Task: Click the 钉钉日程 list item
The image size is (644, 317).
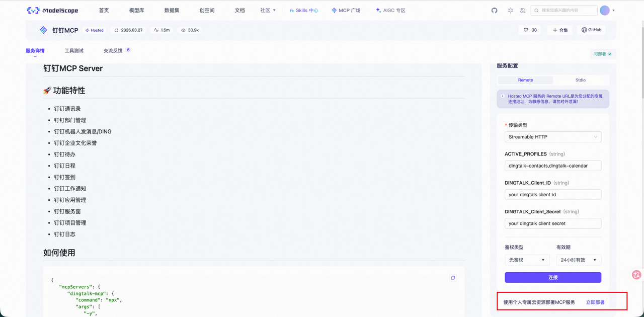Action: click(65, 166)
